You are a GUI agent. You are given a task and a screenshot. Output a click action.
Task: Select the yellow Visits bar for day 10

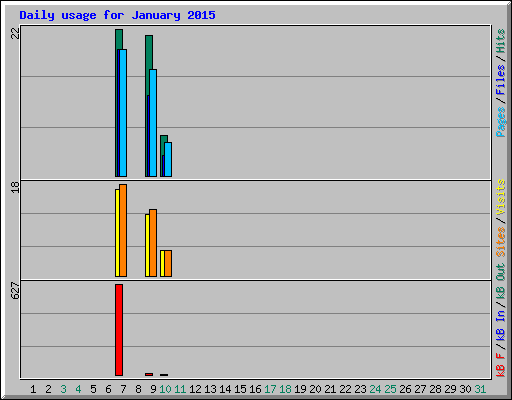[162, 263]
